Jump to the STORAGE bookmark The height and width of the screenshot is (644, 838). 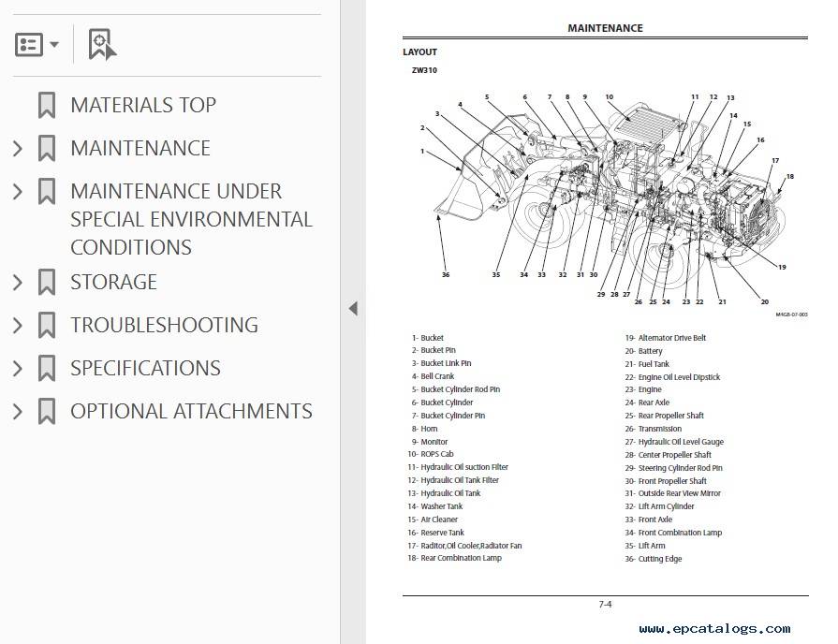(114, 282)
